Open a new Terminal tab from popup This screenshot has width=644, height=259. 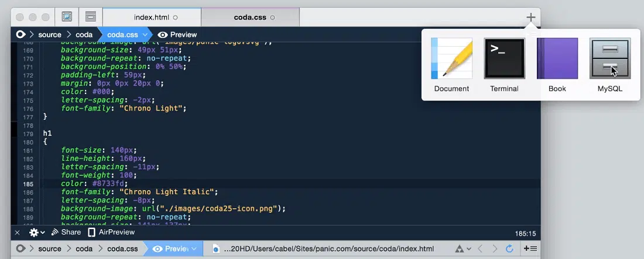coord(504,58)
